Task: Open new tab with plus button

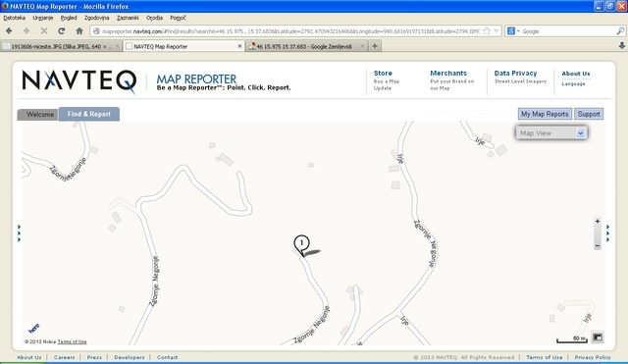Action: click(375, 46)
